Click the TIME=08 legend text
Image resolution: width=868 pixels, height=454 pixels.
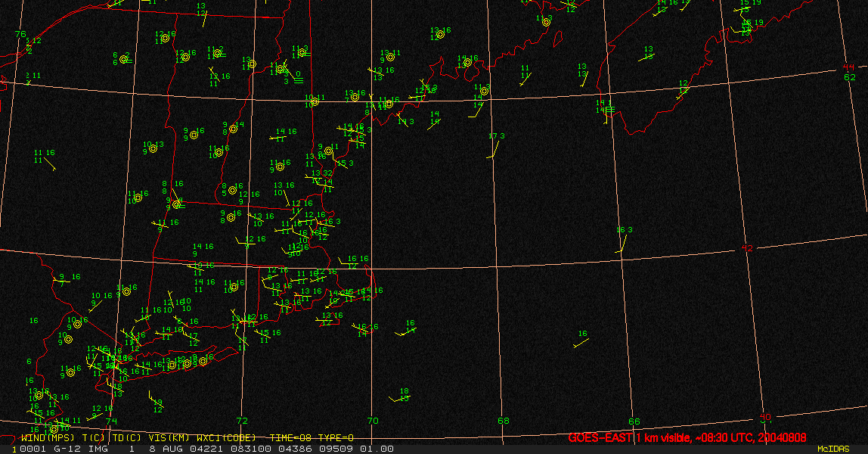coord(291,438)
